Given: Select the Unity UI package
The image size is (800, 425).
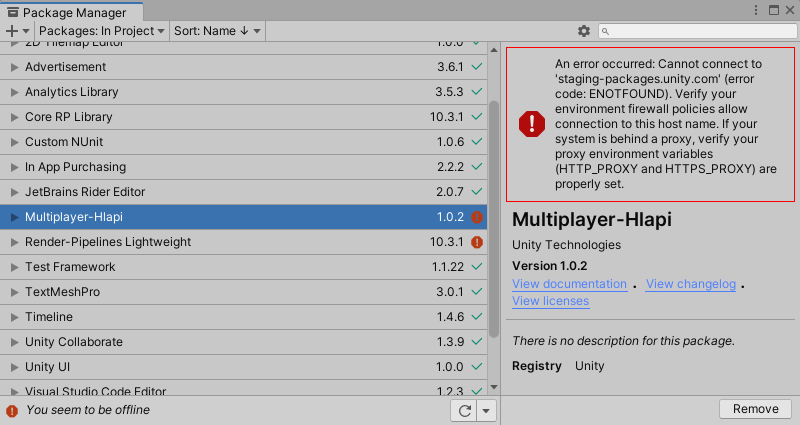Looking at the screenshot, I should pyautogui.click(x=243, y=367).
